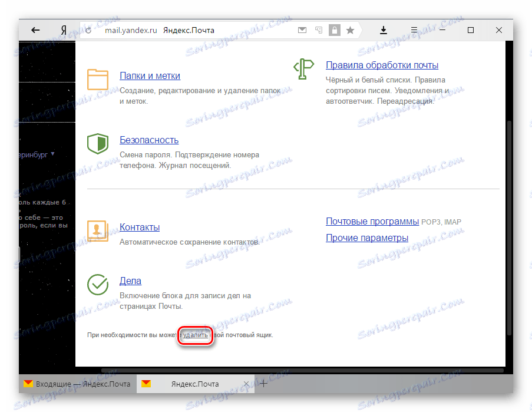This screenshot has height=412, width=532.
Task: Open browser downloads arrow icon
Action: (384, 30)
